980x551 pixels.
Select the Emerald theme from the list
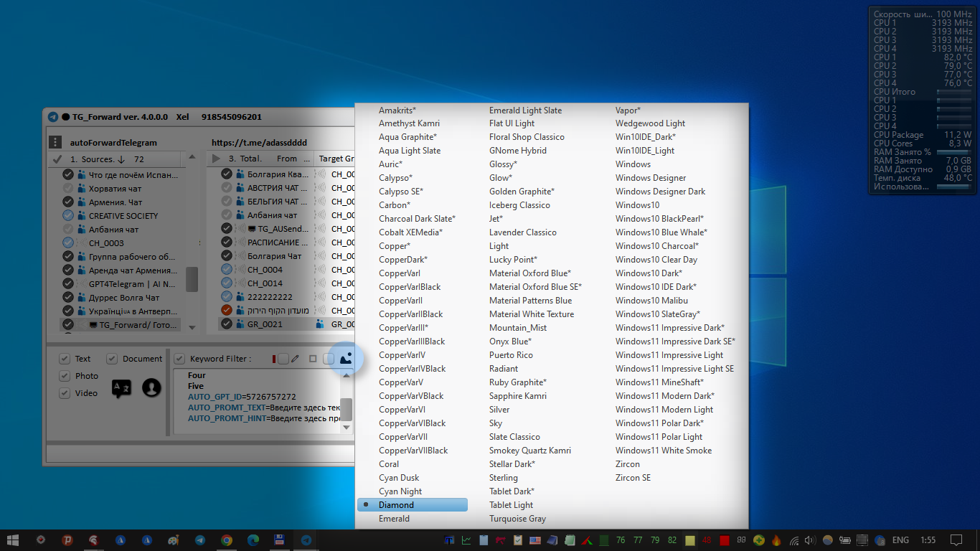pyautogui.click(x=395, y=518)
